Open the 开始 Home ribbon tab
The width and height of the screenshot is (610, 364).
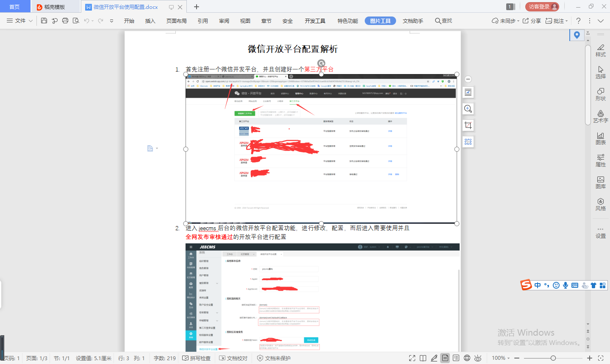point(129,21)
